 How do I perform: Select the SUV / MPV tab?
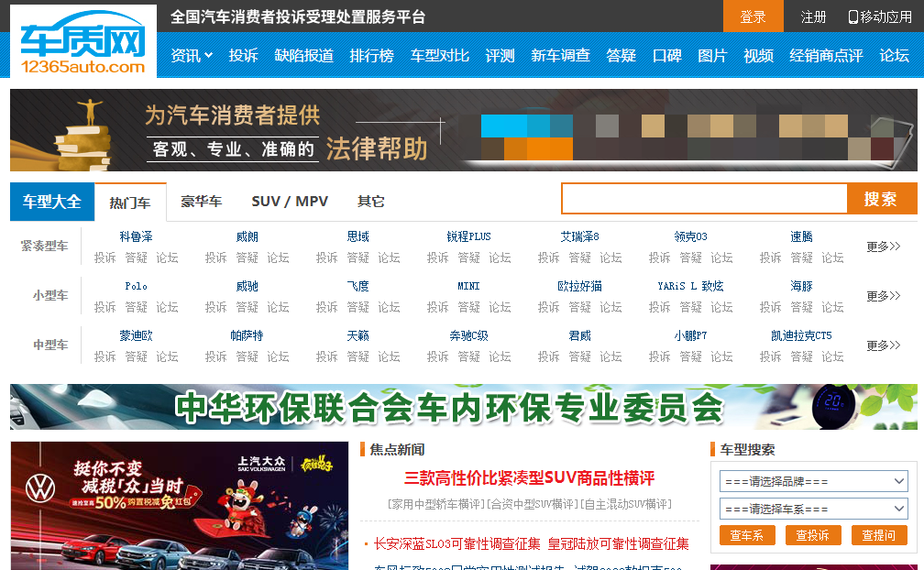[290, 202]
